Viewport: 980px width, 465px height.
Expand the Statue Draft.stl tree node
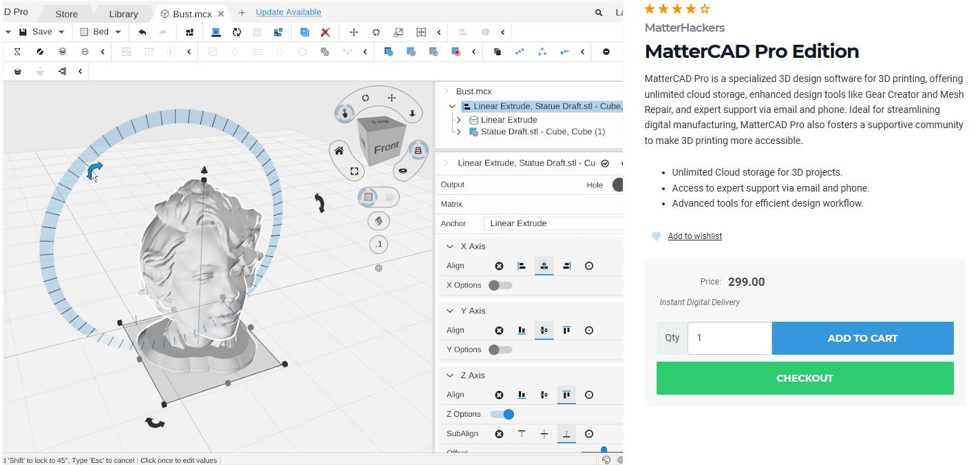tap(459, 132)
